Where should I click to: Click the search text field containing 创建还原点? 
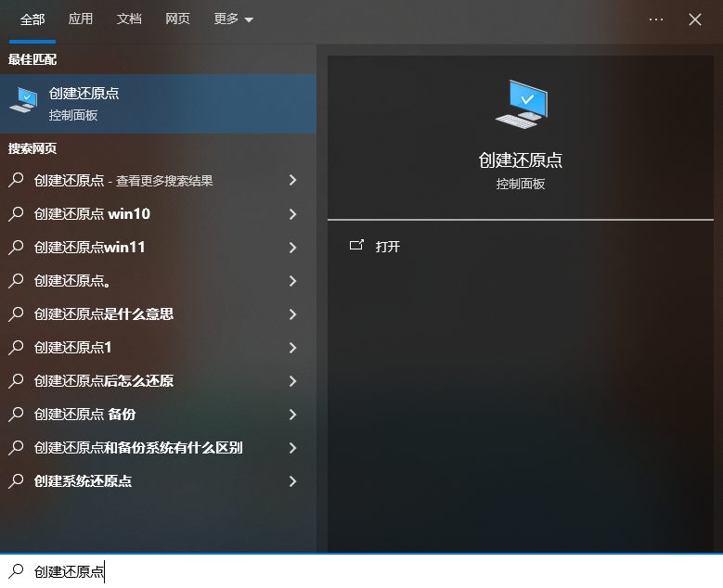coord(371,571)
